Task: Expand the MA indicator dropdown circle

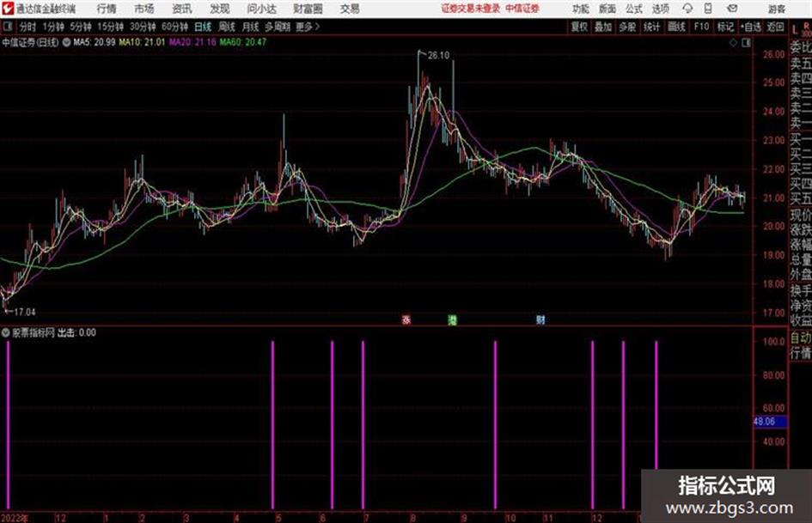Action: coord(66,42)
